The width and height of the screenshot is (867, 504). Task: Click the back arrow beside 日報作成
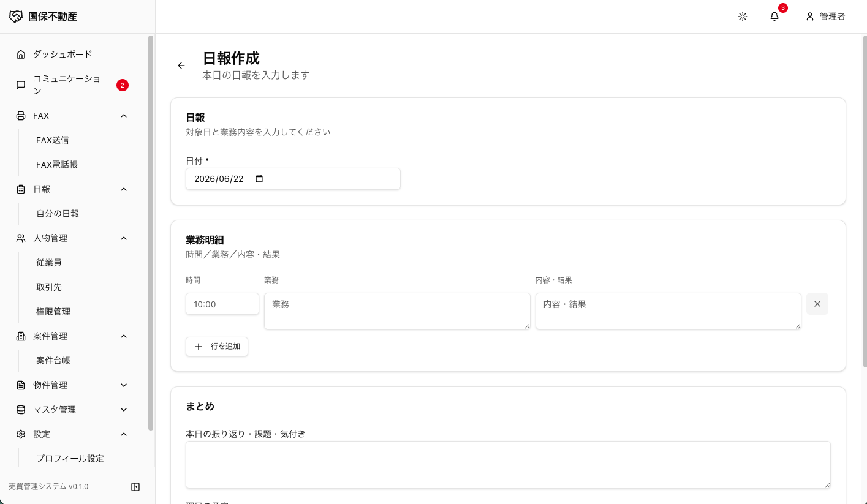(x=181, y=66)
